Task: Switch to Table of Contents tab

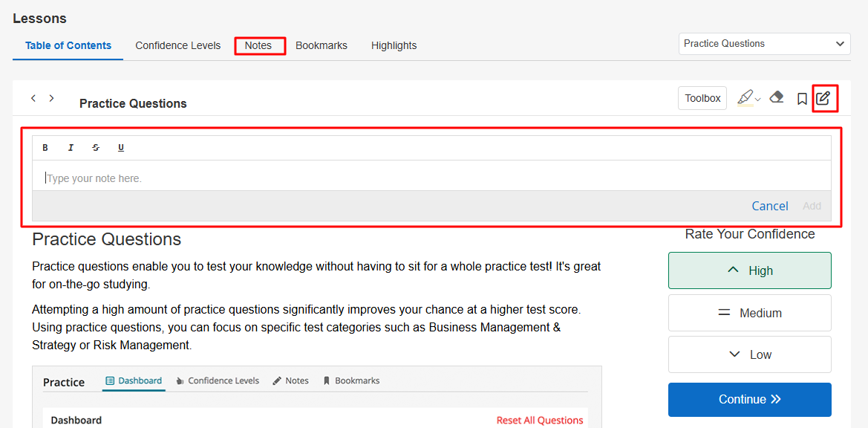Action: [x=68, y=45]
